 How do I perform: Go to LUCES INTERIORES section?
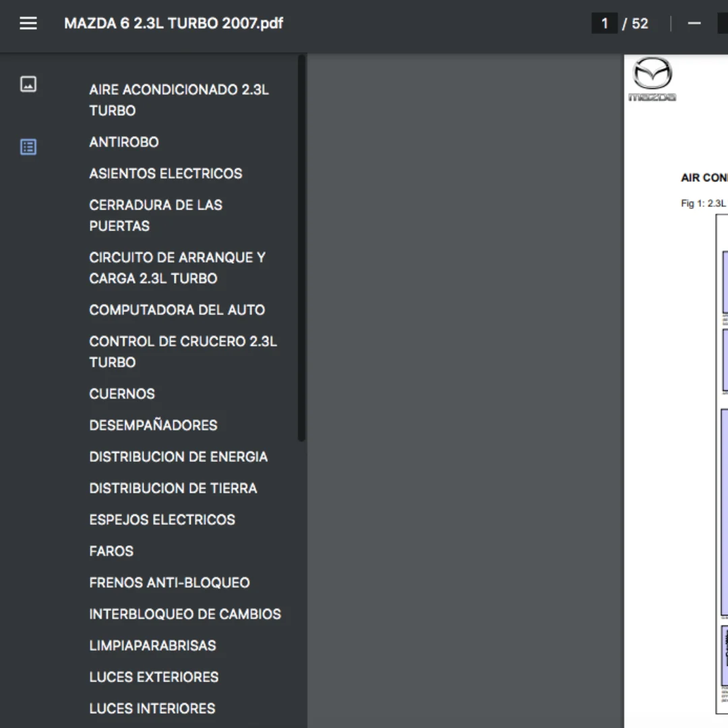coord(152,708)
